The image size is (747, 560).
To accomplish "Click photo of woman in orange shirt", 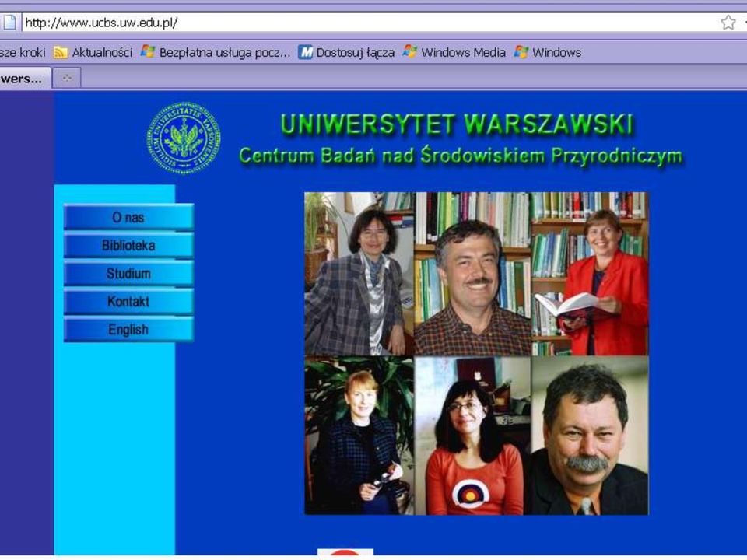I will tap(472, 436).
